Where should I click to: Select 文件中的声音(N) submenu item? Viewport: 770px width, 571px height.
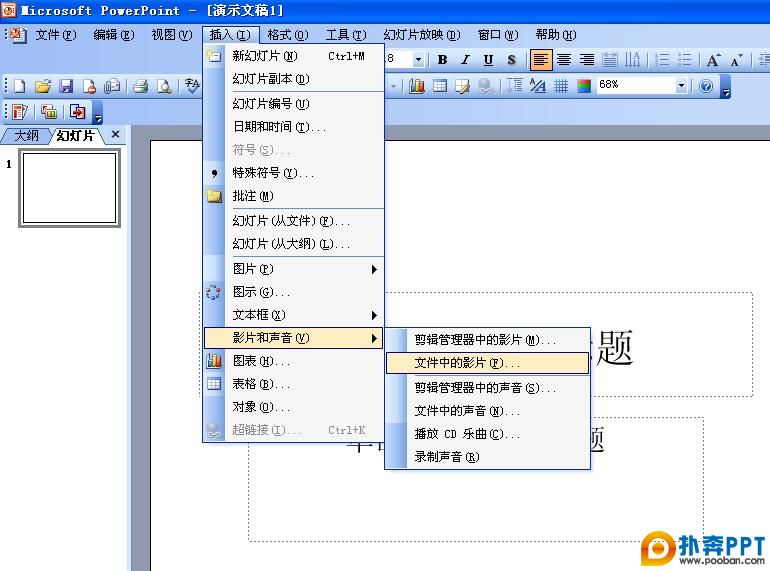tap(487, 411)
